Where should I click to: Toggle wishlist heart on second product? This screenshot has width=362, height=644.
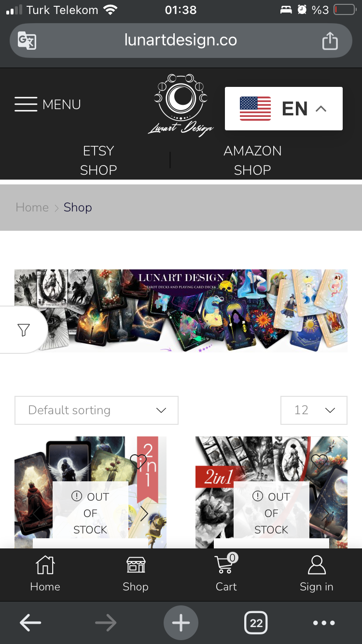click(x=319, y=462)
